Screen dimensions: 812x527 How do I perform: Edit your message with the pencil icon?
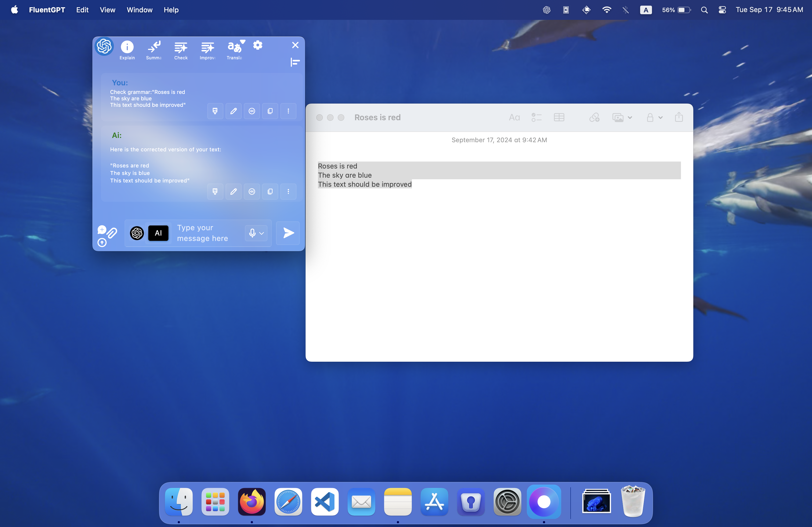[x=233, y=111]
